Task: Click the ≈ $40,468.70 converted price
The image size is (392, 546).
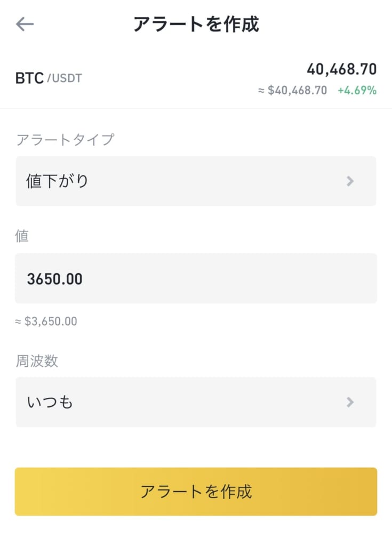Action: coord(292,91)
